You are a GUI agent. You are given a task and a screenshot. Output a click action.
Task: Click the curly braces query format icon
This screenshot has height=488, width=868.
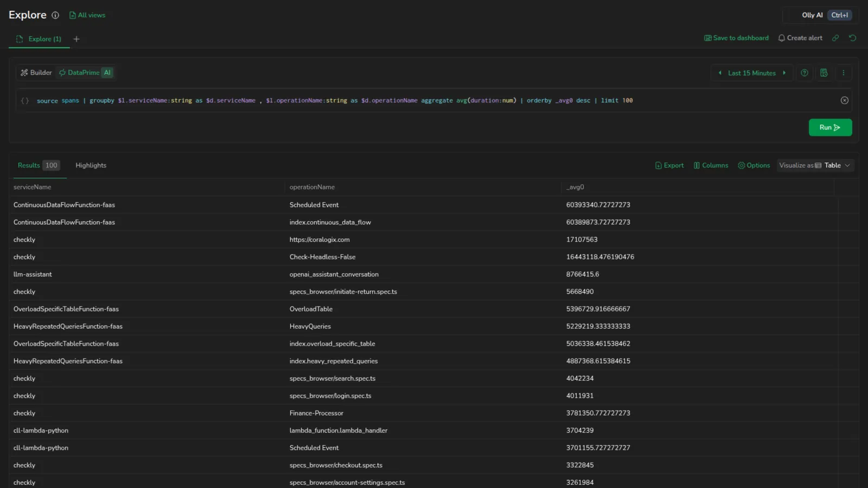click(x=25, y=100)
